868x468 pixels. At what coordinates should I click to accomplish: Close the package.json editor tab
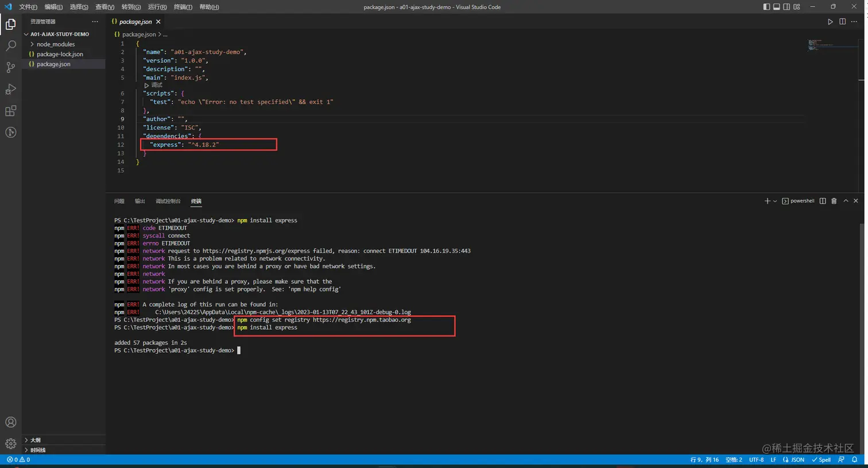pos(158,22)
